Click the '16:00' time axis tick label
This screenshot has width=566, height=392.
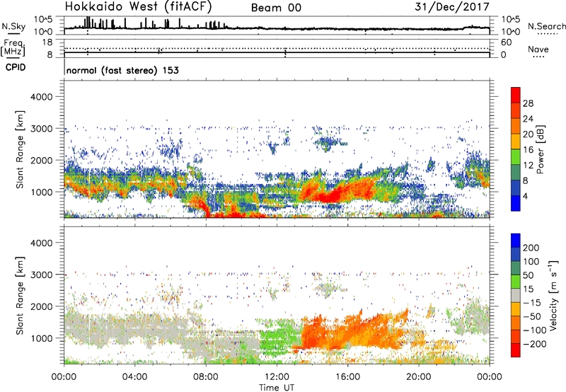(x=347, y=377)
